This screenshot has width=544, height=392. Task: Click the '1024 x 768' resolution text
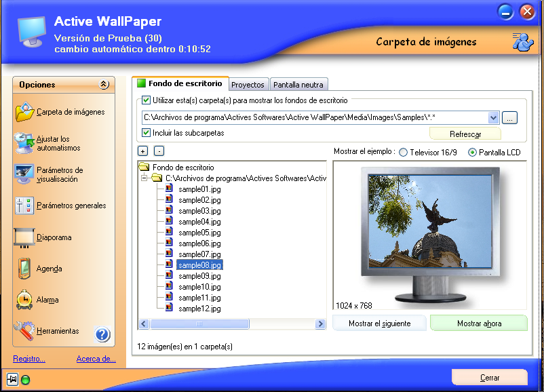click(354, 306)
